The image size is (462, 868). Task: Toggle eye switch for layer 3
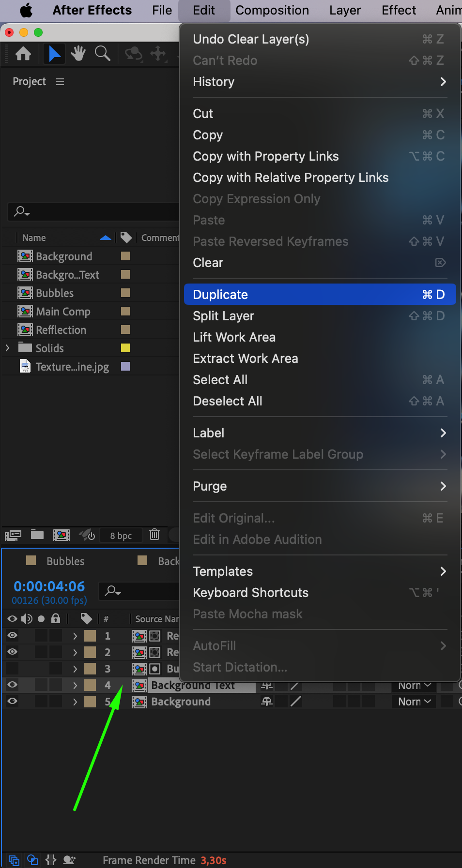click(13, 668)
